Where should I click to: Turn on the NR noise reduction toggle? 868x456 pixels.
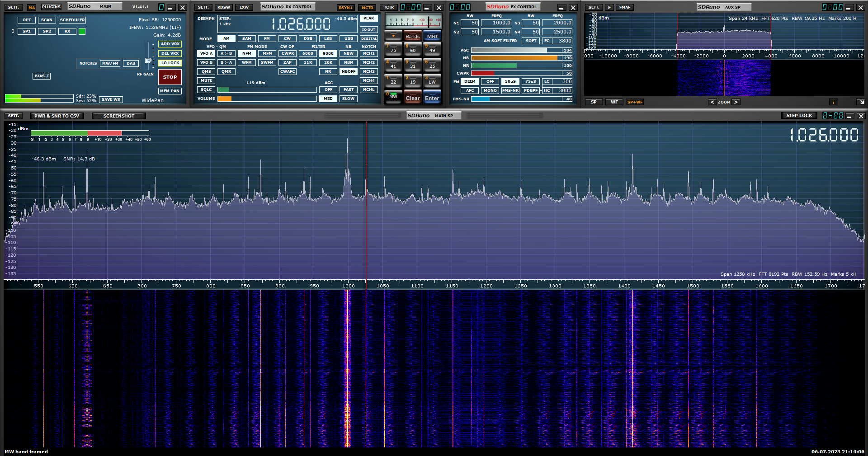328,71
